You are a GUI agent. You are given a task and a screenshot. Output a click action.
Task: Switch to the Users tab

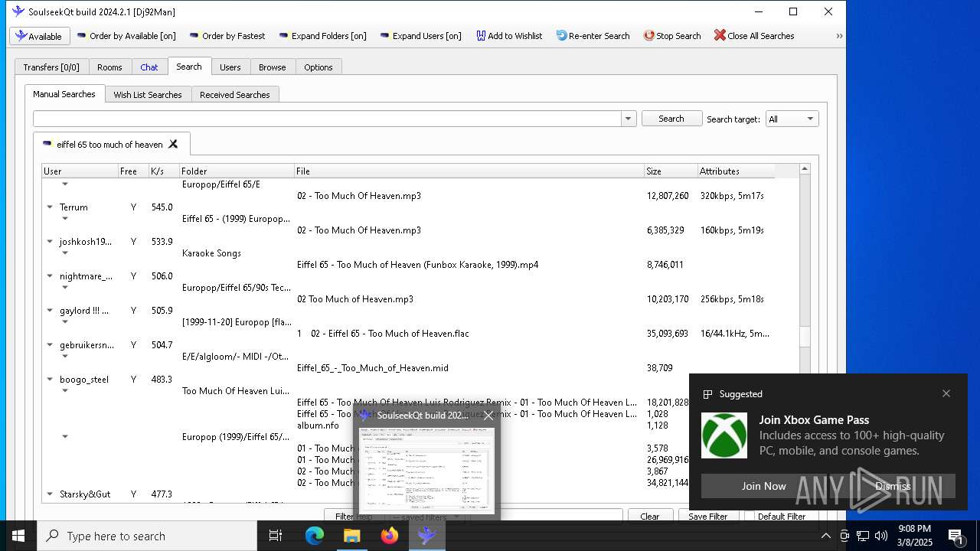(x=230, y=67)
